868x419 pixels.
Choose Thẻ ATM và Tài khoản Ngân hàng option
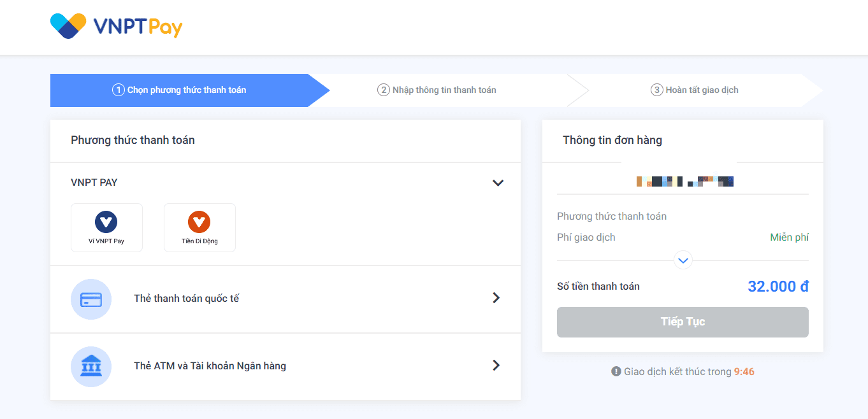[x=286, y=367]
